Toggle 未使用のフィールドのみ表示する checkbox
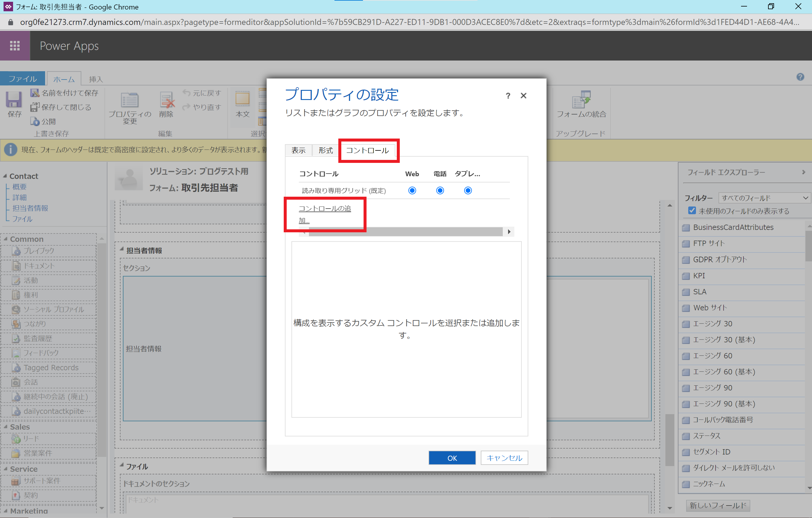This screenshot has height=518, width=812. coord(692,211)
